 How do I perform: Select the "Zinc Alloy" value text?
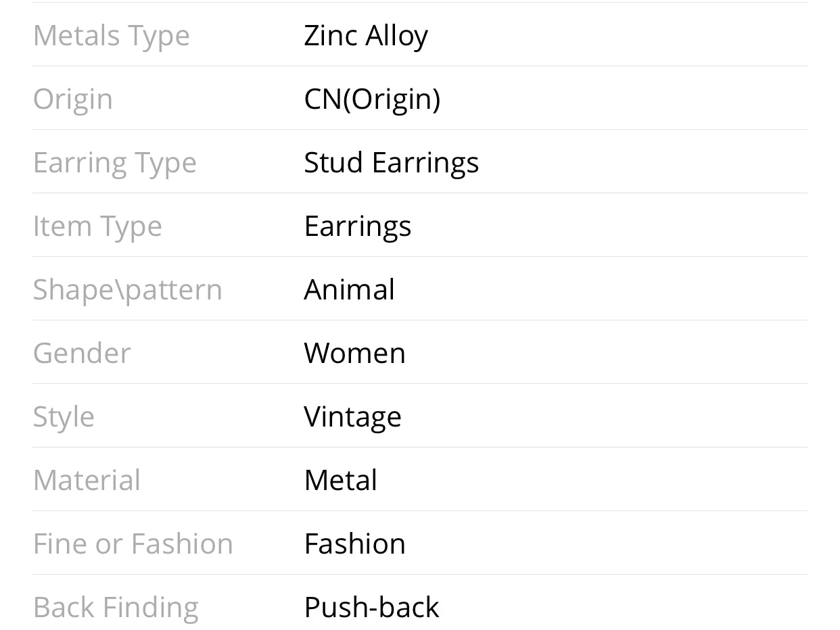click(x=365, y=36)
